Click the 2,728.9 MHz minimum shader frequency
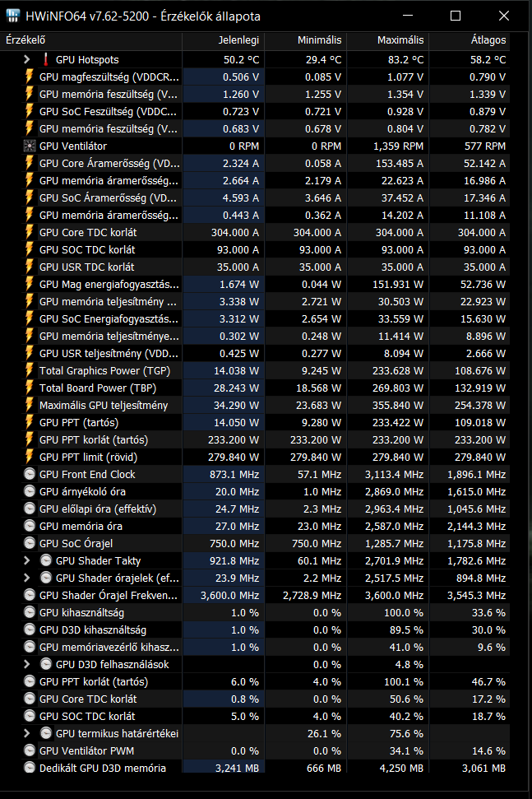532x799 pixels. 312,595
